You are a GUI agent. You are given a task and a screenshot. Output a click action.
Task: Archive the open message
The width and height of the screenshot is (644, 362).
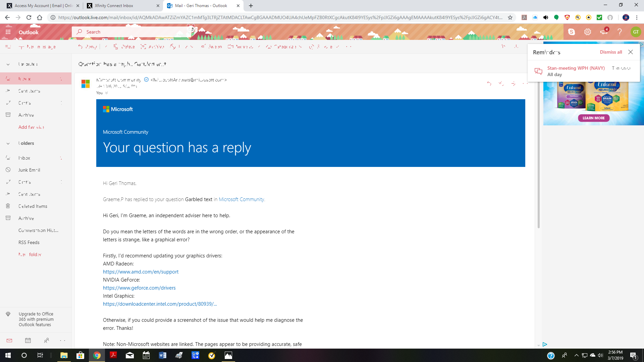152,47
